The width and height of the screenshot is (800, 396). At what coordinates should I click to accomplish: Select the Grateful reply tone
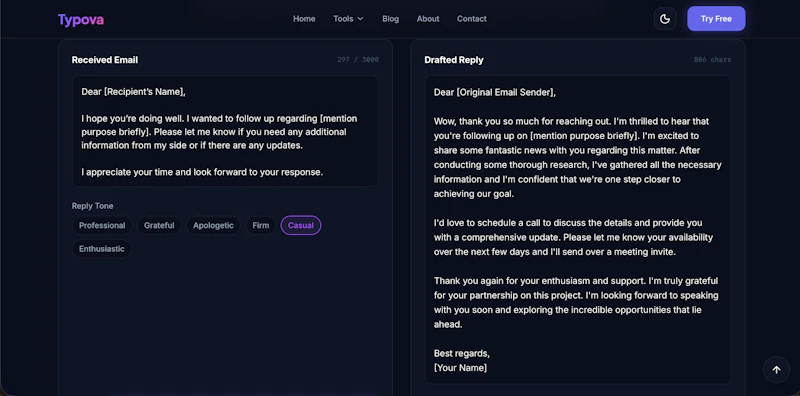159,226
